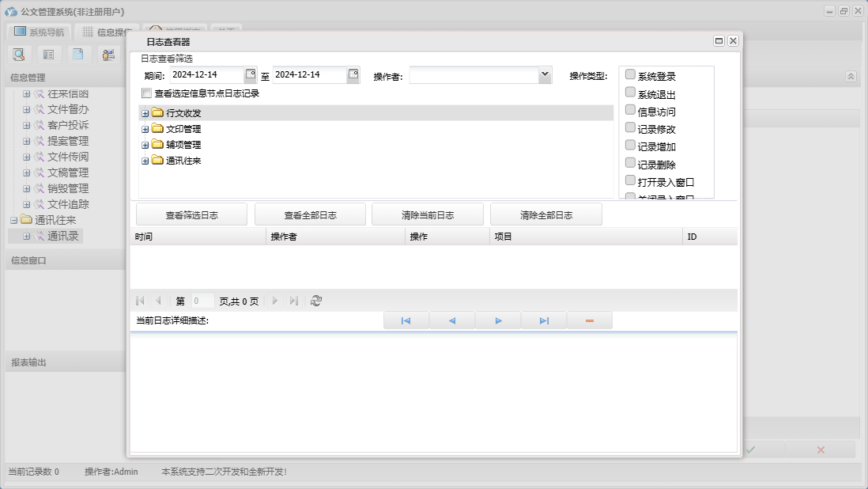
Task: Click the red minus delete log button
Action: point(589,320)
